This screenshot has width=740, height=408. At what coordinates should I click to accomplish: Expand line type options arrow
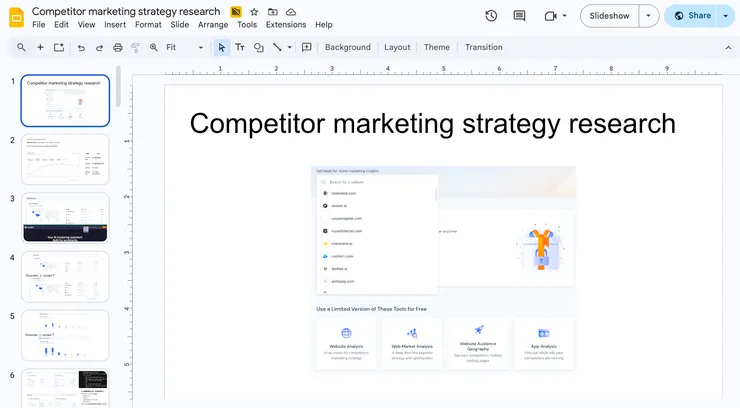point(289,47)
